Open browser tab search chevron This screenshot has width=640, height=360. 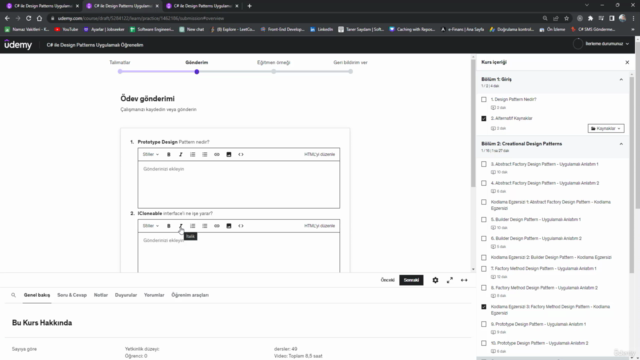587,5
